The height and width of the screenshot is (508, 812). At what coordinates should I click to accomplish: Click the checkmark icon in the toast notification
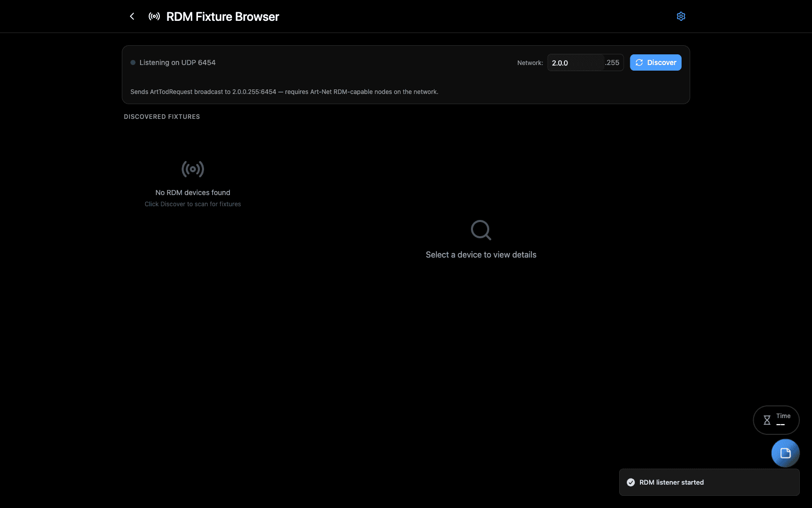[631, 483]
